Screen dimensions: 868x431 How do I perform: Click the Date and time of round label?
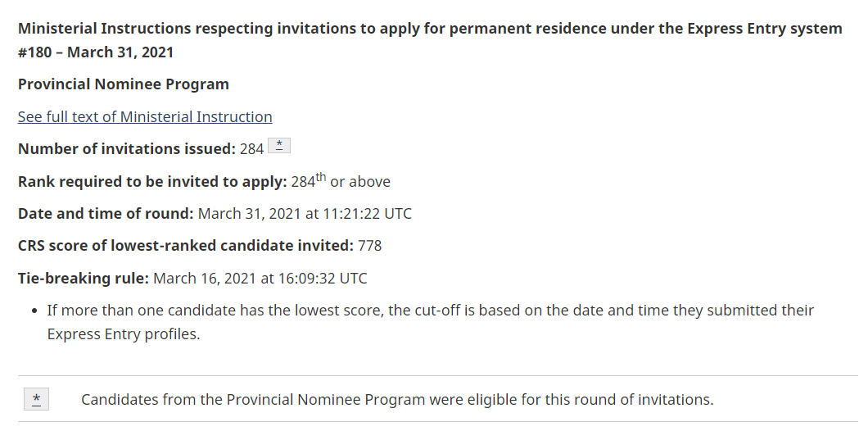point(106,214)
